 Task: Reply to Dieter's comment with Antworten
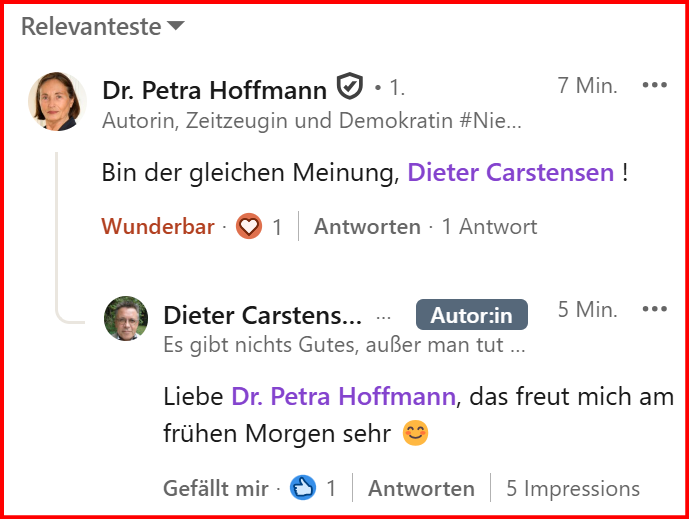click(x=421, y=489)
